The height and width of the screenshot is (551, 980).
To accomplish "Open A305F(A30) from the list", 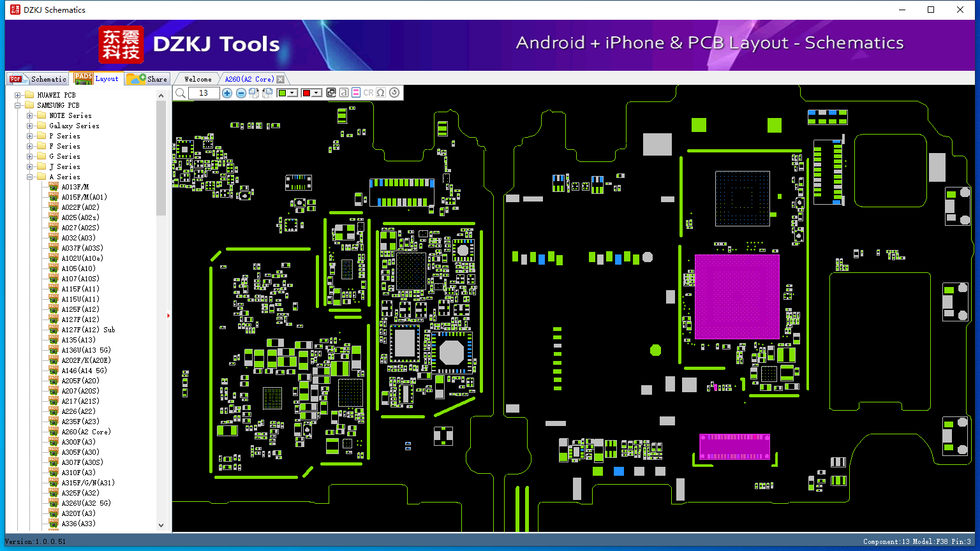I will click(80, 452).
